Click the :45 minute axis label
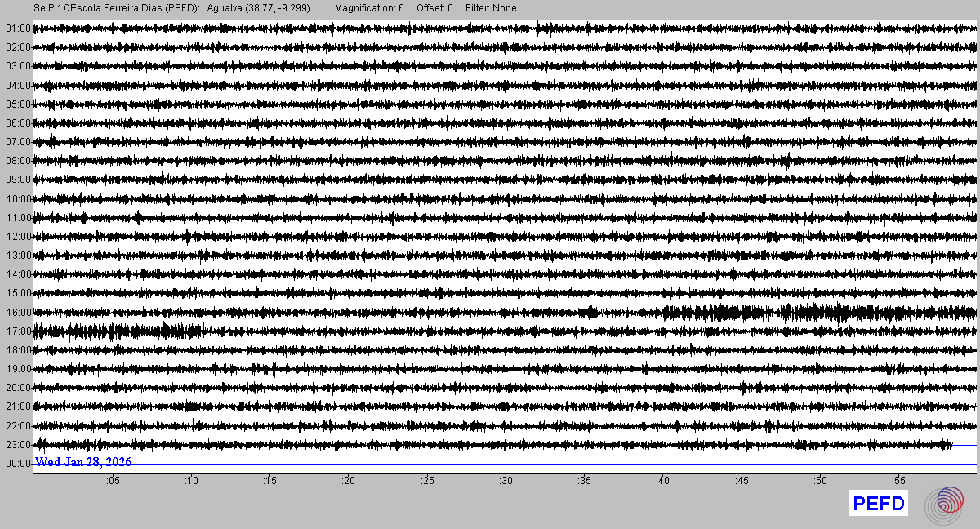Image resolution: width=980 pixels, height=529 pixels. coord(742,481)
